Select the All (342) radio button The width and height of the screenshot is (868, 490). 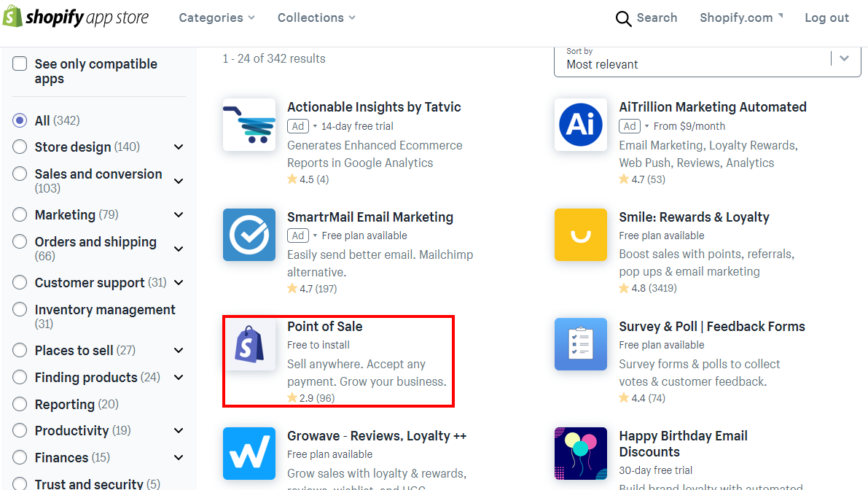point(20,120)
